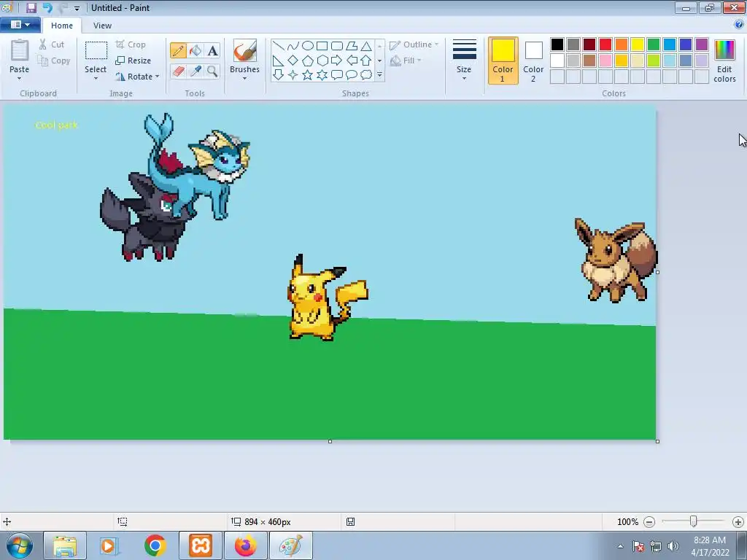Click the Copy button
The height and width of the screenshot is (560, 747).
[x=54, y=61]
